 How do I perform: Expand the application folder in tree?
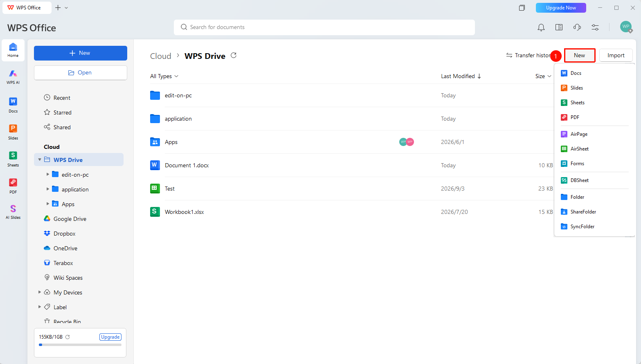pyautogui.click(x=48, y=189)
